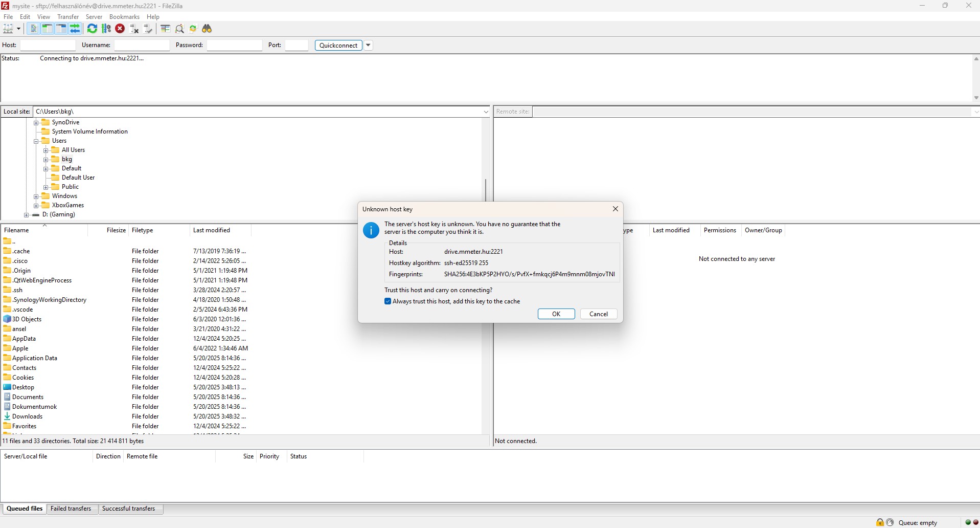The height and width of the screenshot is (528, 980).
Task: Click the padlock encryption icon in status bar
Action: (x=880, y=522)
